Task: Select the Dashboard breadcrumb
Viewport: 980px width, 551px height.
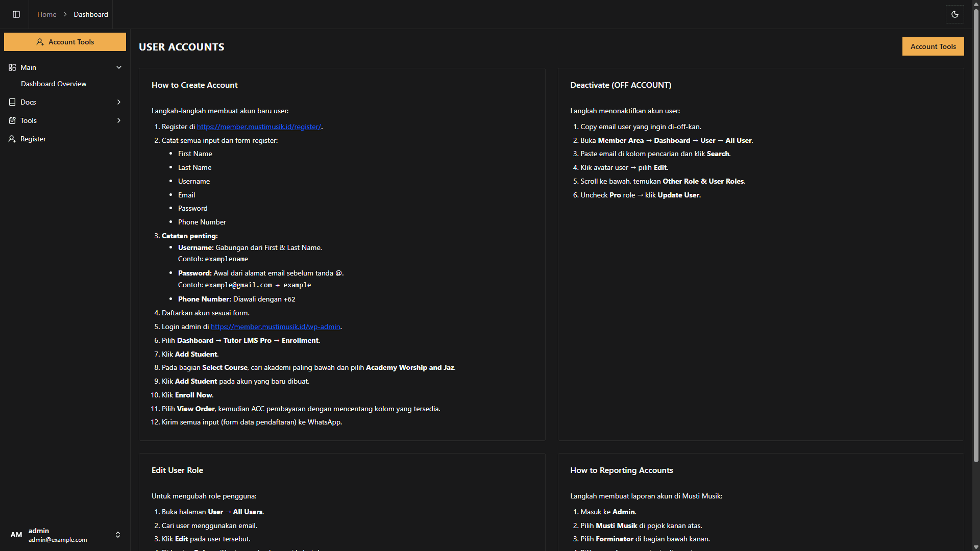Action: (91, 14)
